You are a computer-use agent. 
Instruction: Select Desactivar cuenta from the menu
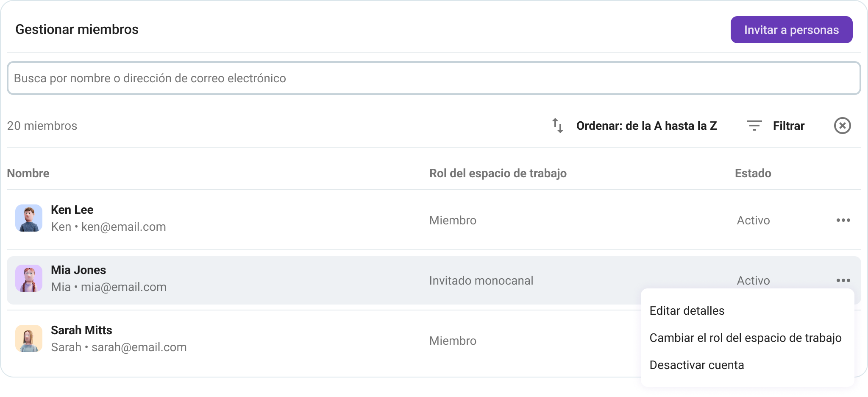[x=696, y=365]
